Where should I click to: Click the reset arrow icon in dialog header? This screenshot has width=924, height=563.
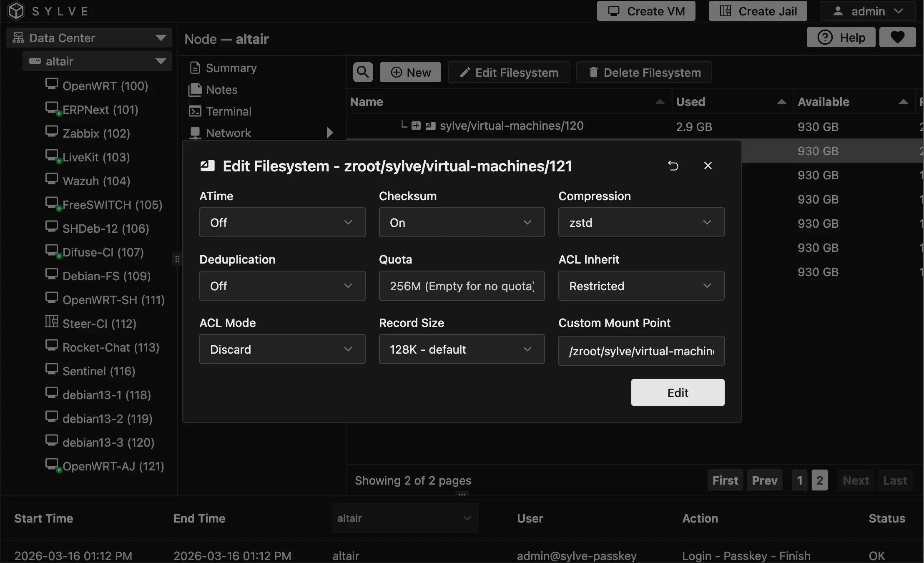tap(673, 166)
